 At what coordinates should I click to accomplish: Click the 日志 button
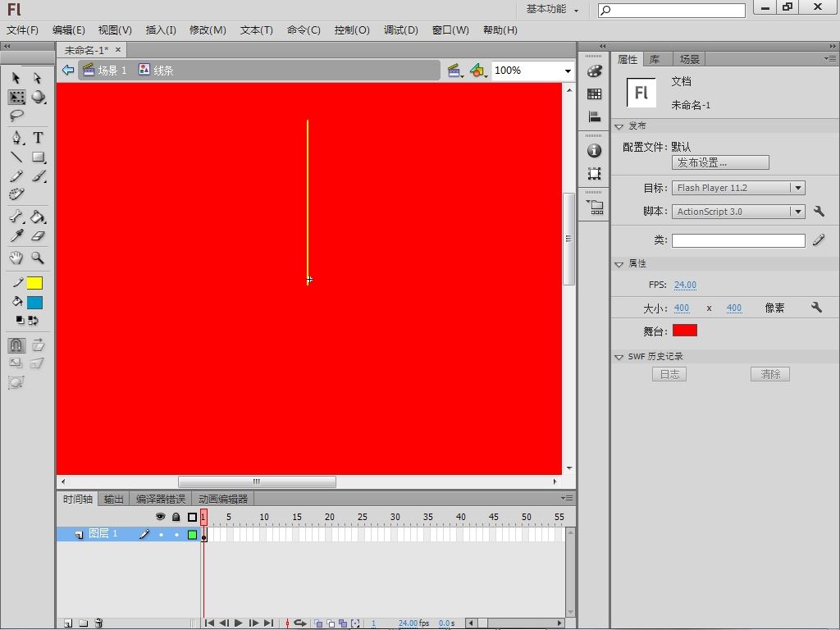(x=669, y=374)
